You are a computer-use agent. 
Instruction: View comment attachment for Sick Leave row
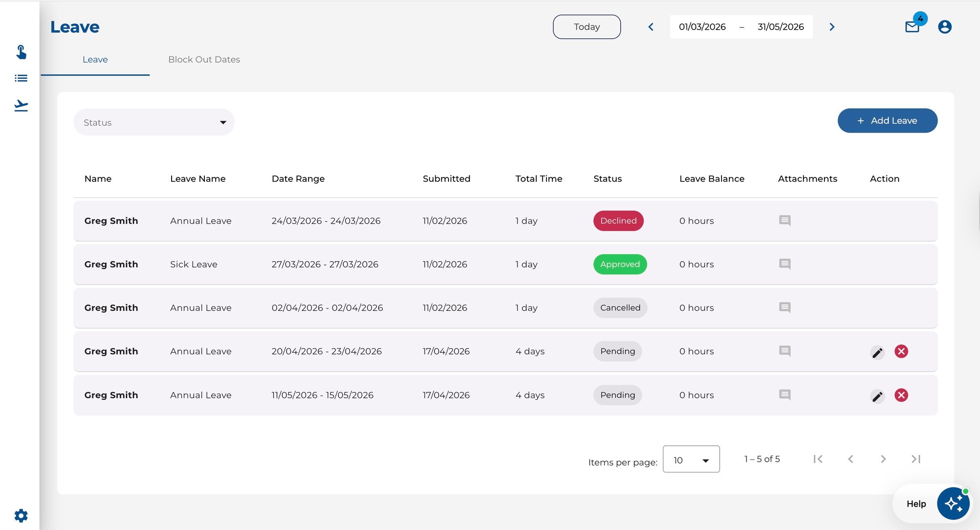point(784,264)
